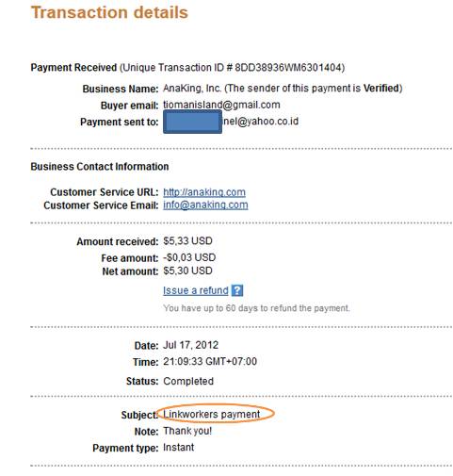Click the -$0,03 USD fee amount
453x476 pixels.
tap(189, 257)
